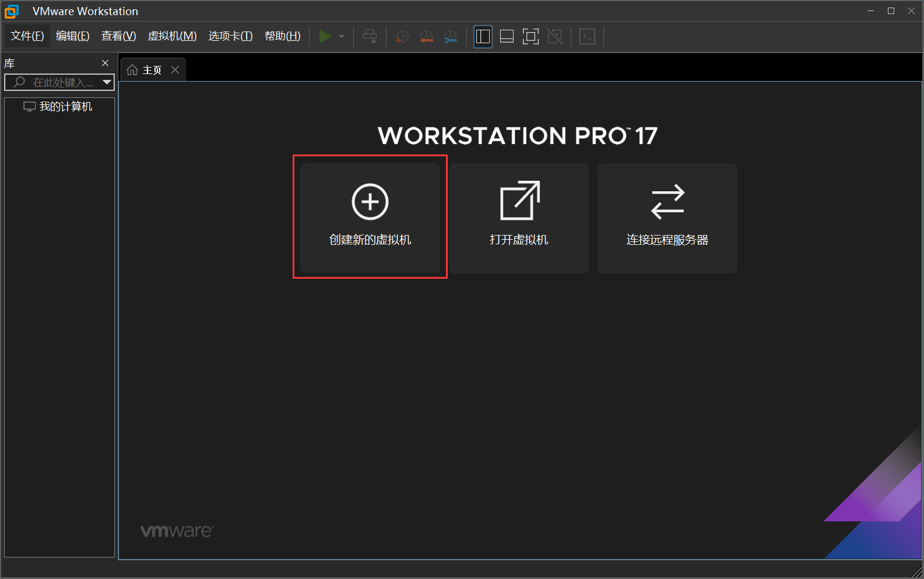
Task: Close the VMware Workstation window
Action: pyautogui.click(x=912, y=11)
